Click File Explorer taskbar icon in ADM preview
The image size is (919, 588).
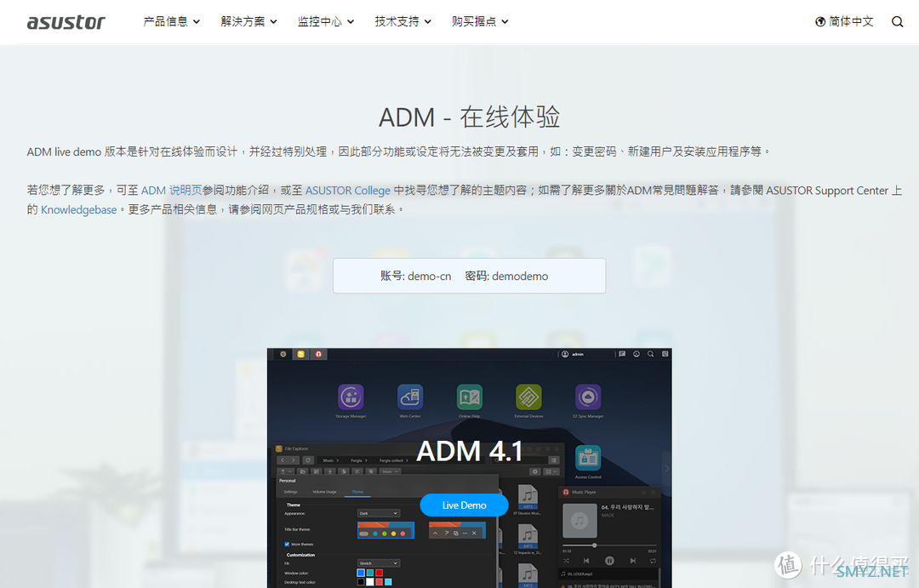[x=300, y=354]
